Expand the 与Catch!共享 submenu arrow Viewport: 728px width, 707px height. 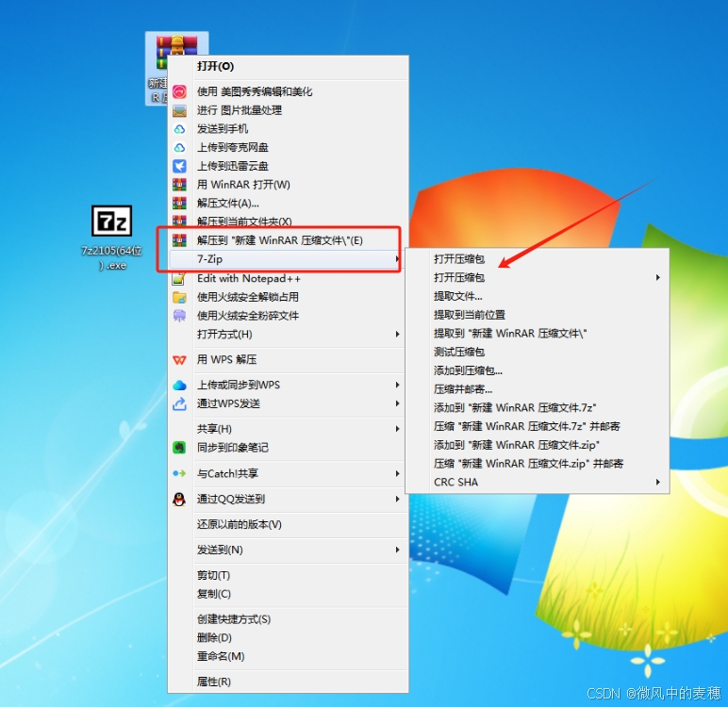[397, 473]
